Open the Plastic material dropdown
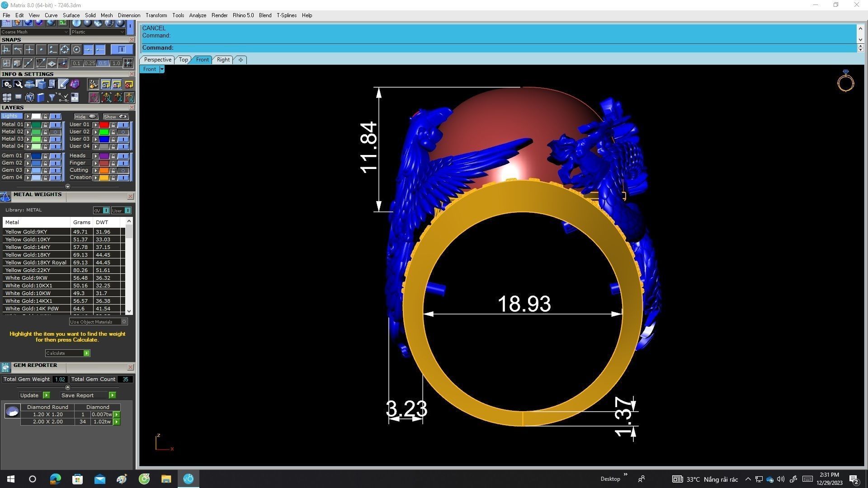868x488 pixels. (122, 32)
